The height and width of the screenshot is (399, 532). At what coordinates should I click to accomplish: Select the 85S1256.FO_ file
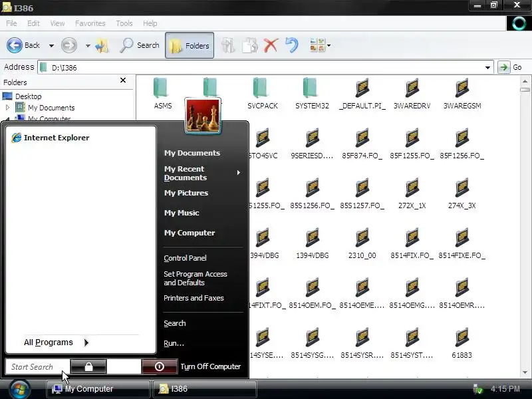coord(312,194)
